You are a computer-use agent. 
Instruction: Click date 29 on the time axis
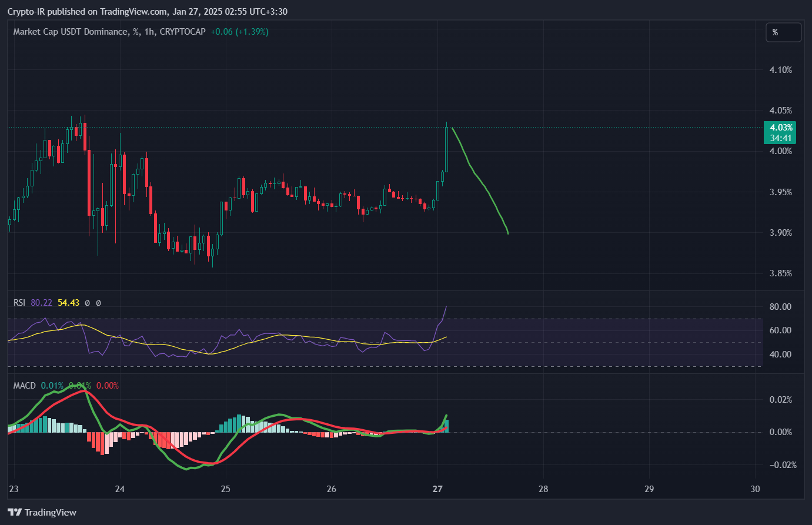pyautogui.click(x=649, y=489)
